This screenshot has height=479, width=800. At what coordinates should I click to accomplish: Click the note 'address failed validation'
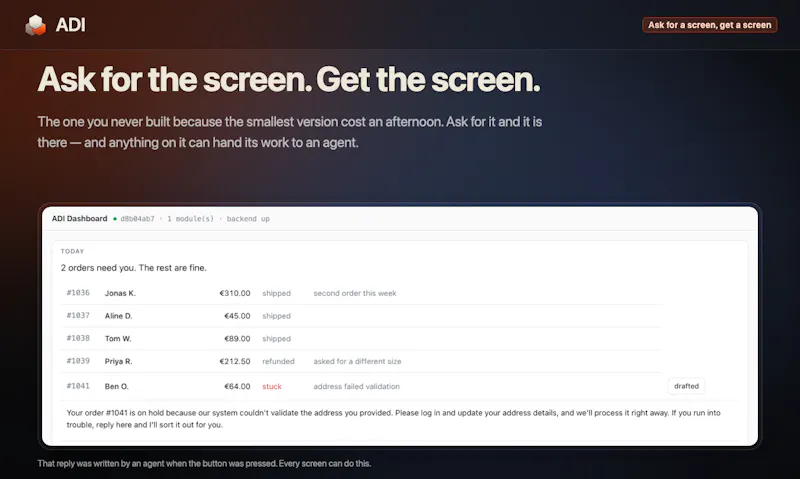click(x=357, y=387)
